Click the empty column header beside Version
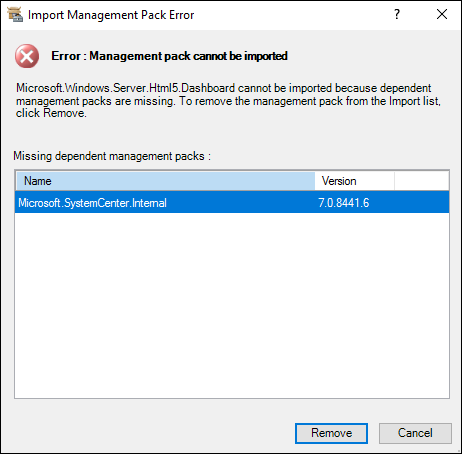Screen dimensions: 462x454 pos(422,181)
